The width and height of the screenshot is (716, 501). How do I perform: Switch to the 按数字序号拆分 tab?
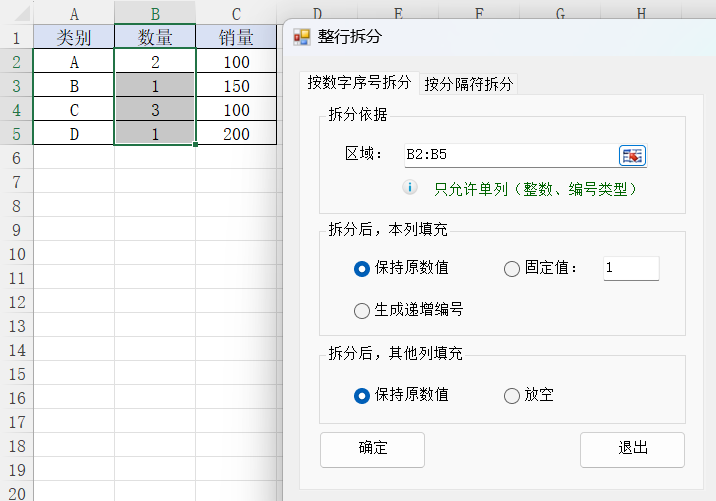pyautogui.click(x=359, y=83)
